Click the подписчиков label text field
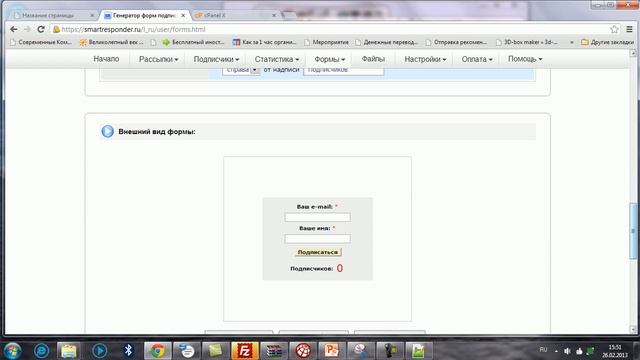The width and height of the screenshot is (640, 360). [x=344, y=70]
